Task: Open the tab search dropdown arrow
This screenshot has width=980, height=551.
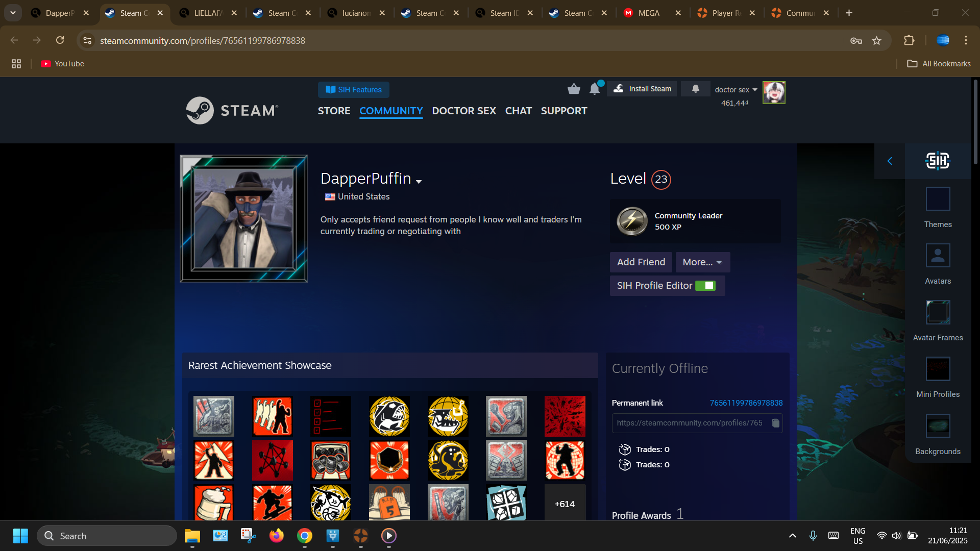Action: 13,13
